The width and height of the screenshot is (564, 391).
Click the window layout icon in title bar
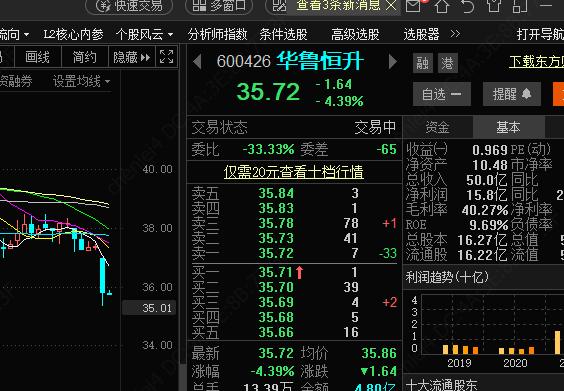tap(520, 6)
